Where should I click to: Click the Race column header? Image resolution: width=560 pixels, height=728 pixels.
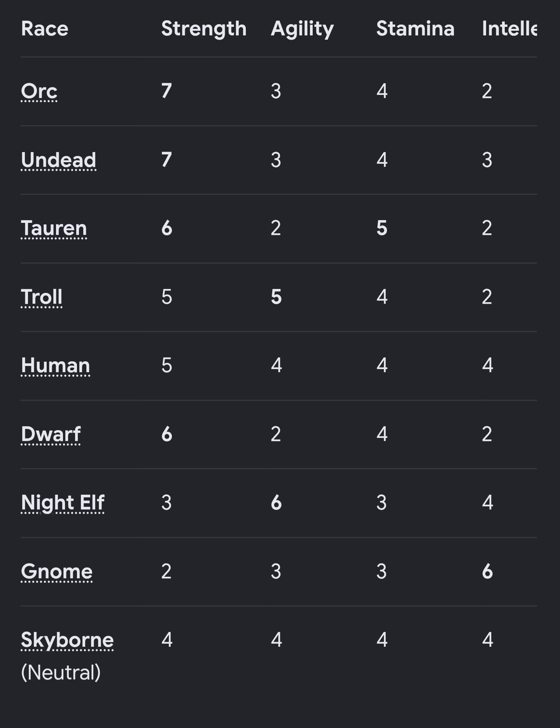coord(45,29)
